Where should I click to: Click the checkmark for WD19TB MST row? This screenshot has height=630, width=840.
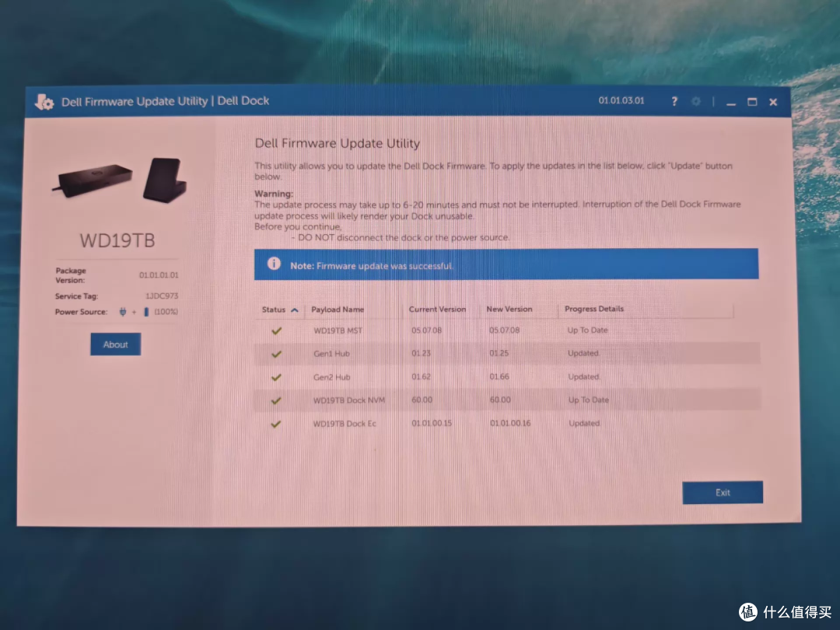point(276,331)
